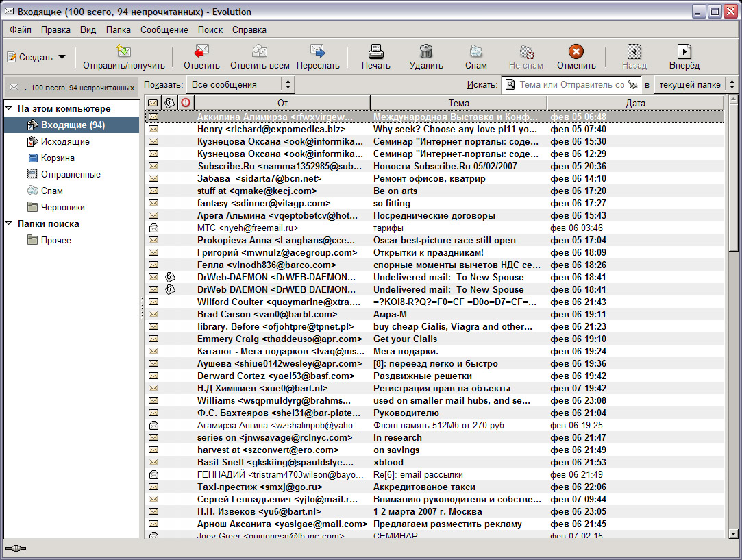Sort by flag/importance column icon
The width and height of the screenshot is (742, 560).
[x=186, y=103]
